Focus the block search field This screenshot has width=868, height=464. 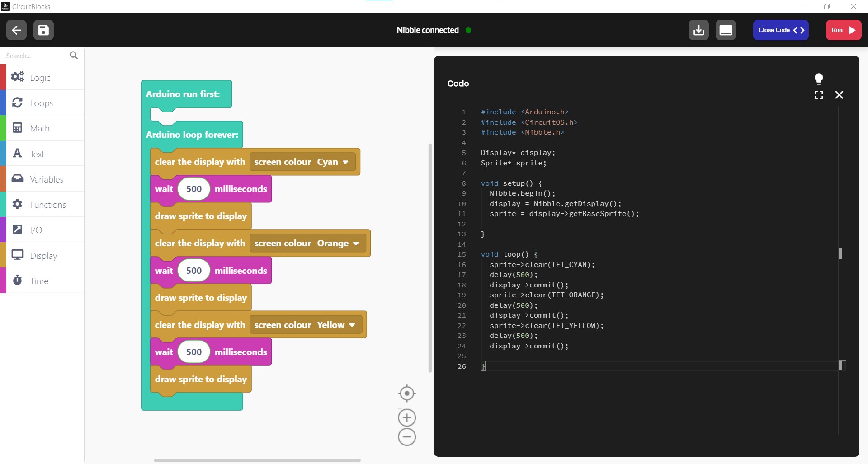click(x=36, y=56)
